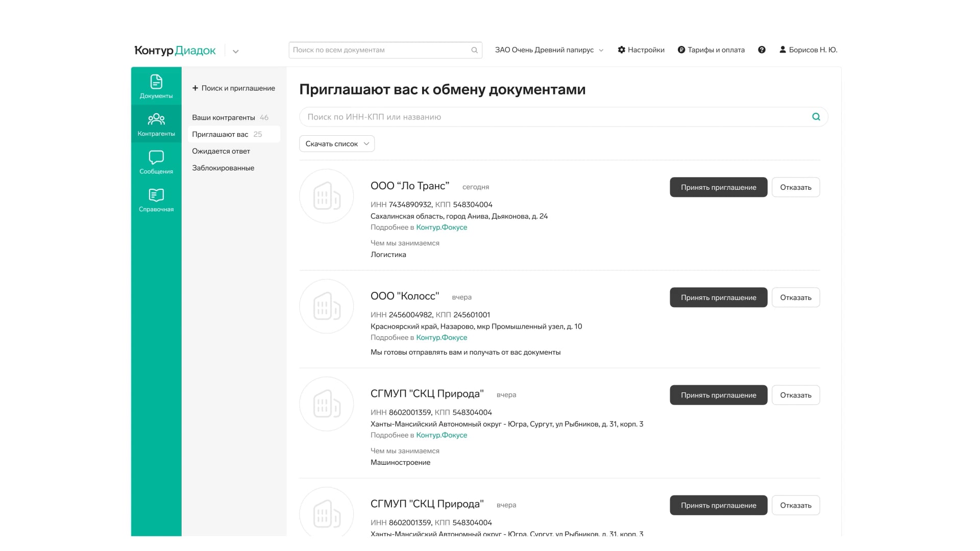Screen dimensions: 980x551
Task: Open the Контур.Фокусе link for ООО "Ло Транс"
Action: [x=442, y=228]
